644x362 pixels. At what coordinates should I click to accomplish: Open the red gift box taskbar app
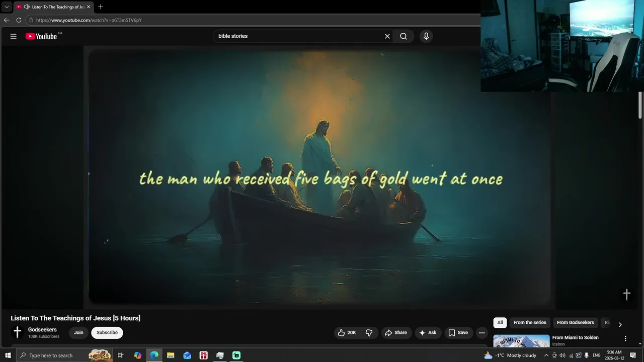pyautogui.click(x=203, y=355)
